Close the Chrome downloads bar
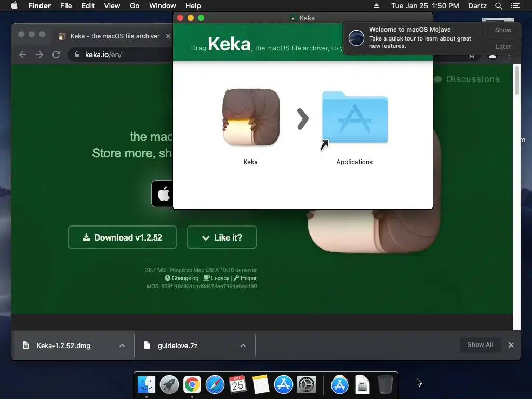Screen dimensions: 532x399 [x=511, y=345]
